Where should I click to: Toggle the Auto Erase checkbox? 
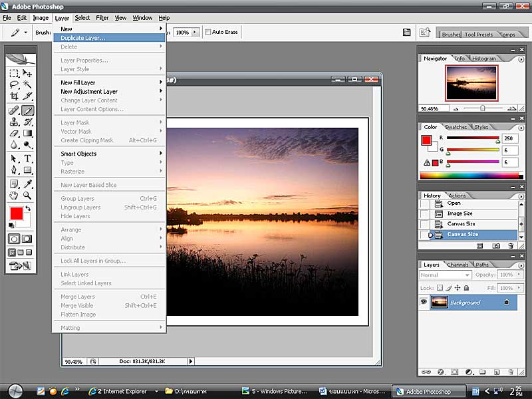(208, 32)
